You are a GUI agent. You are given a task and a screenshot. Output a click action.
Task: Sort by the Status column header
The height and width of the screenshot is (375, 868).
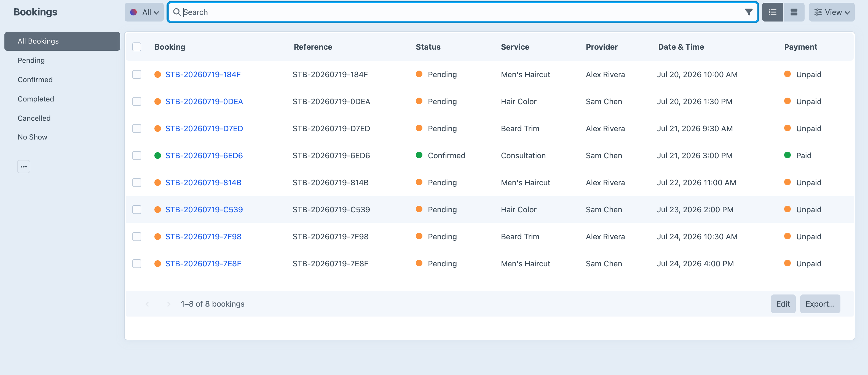[x=428, y=47]
